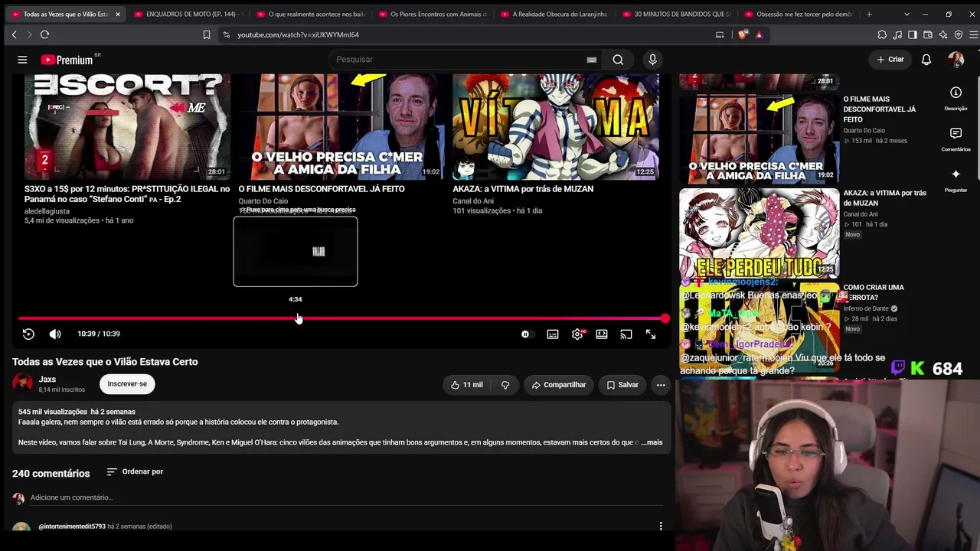Open the Criar create menu

(890, 60)
